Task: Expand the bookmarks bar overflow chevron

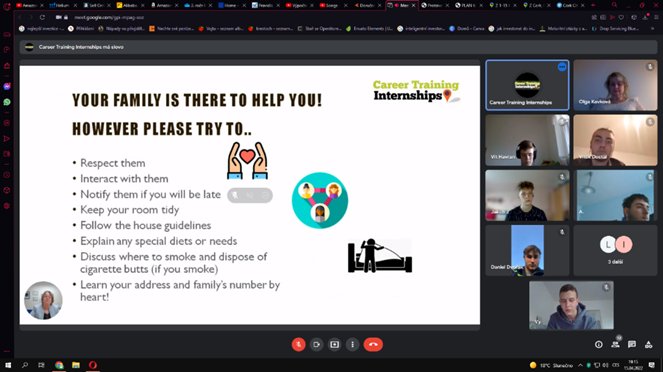Action: (652, 29)
